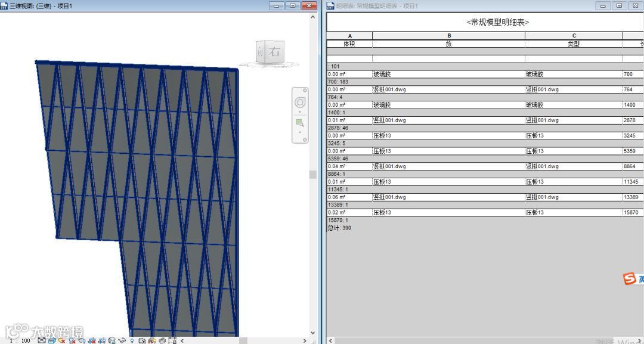Activate the Zoom Region tool on navigation bar

[x=300, y=123]
